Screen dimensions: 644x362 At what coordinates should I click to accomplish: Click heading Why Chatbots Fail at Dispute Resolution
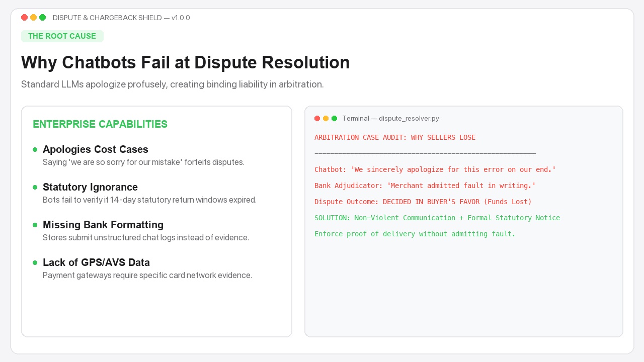click(x=186, y=62)
